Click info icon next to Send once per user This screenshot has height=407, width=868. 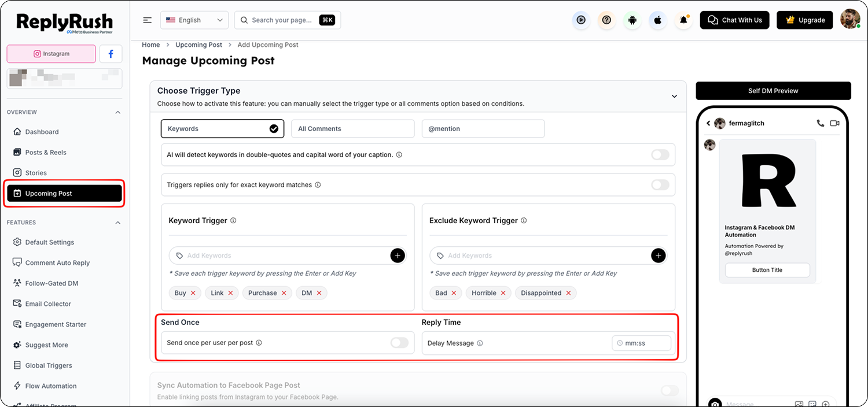point(259,343)
